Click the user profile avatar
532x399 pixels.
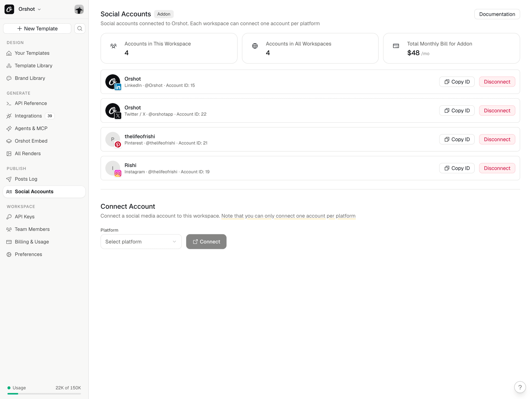click(79, 9)
